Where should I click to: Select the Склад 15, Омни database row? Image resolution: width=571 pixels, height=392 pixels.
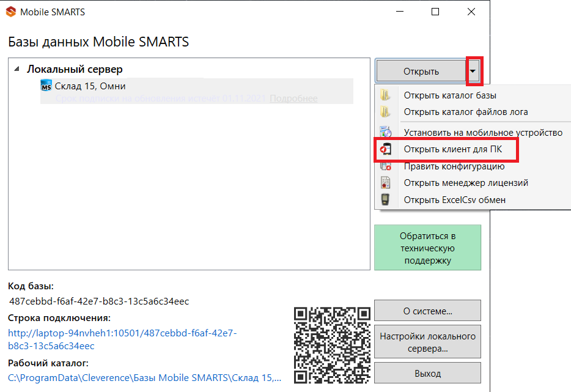(197, 91)
